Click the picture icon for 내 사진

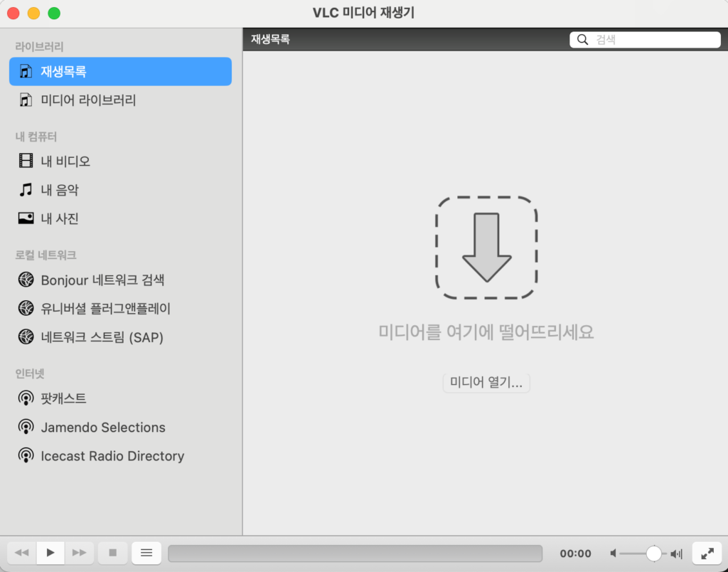click(26, 218)
